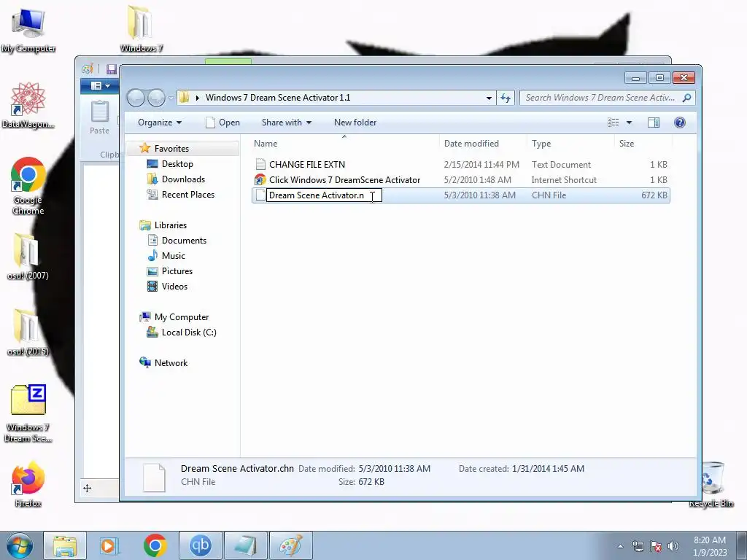
Task: Click the volume speaker tray icon
Action: click(673, 546)
